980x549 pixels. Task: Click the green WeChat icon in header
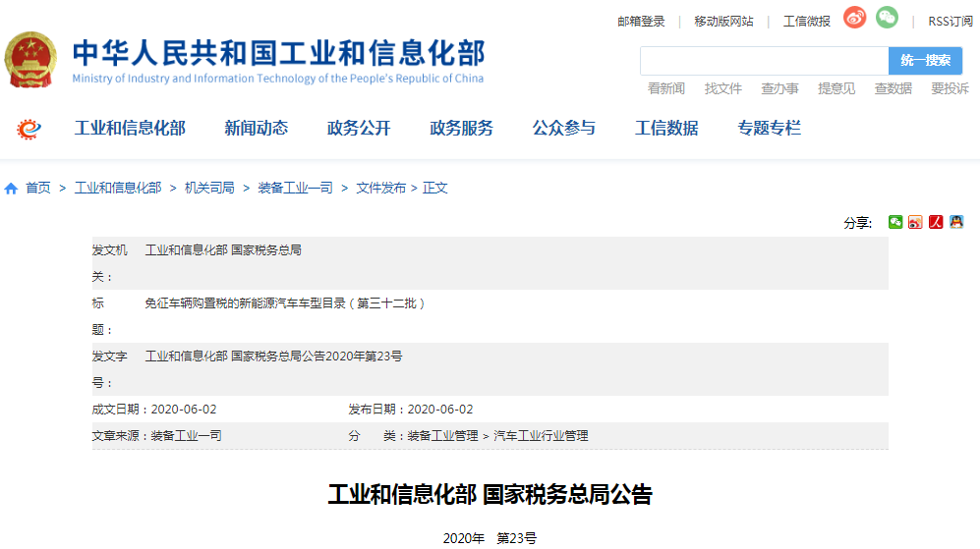point(887,19)
